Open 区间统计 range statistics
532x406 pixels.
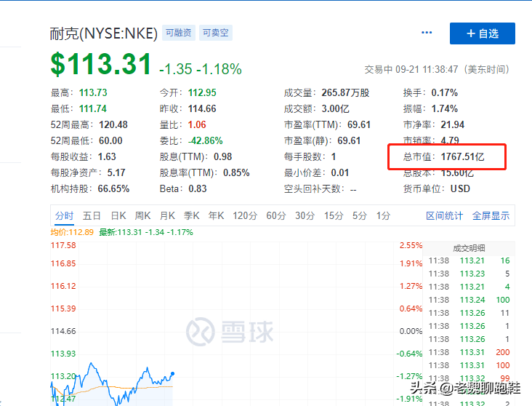pyautogui.click(x=444, y=215)
